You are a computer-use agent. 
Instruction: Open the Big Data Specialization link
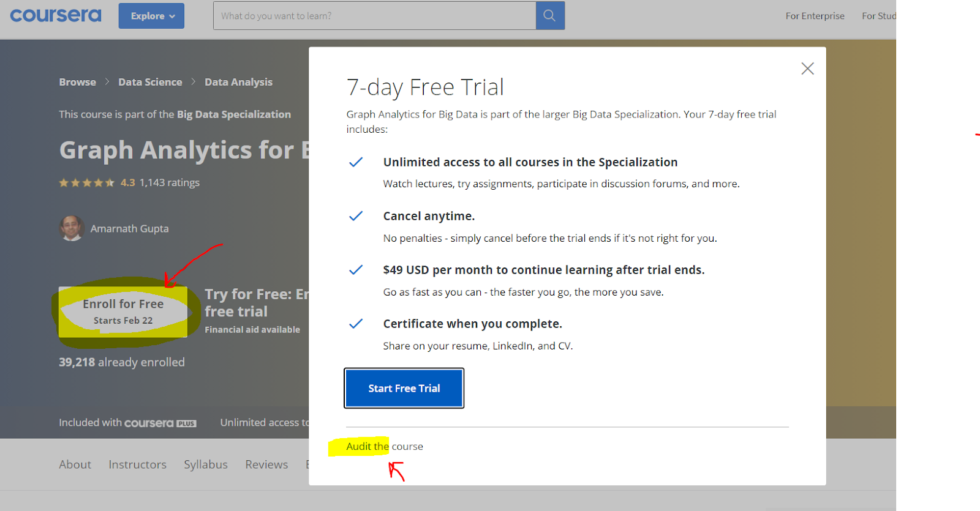[234, 114]
